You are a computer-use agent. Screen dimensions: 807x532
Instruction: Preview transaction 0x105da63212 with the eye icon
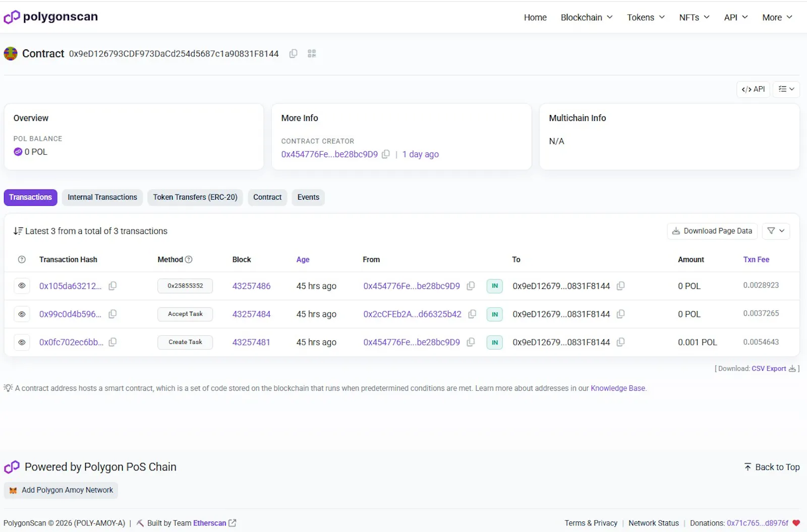pos(22,286)
